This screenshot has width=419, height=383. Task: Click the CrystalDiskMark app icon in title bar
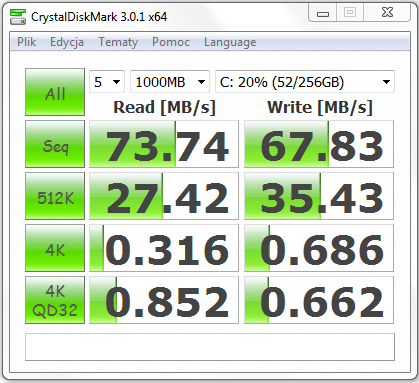(18, 17)
